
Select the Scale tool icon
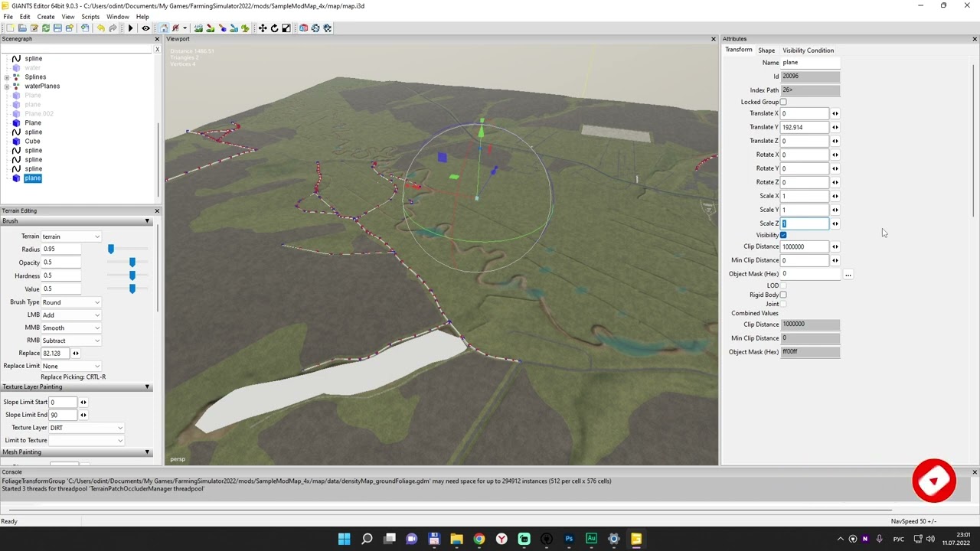[x=286, y=28]
